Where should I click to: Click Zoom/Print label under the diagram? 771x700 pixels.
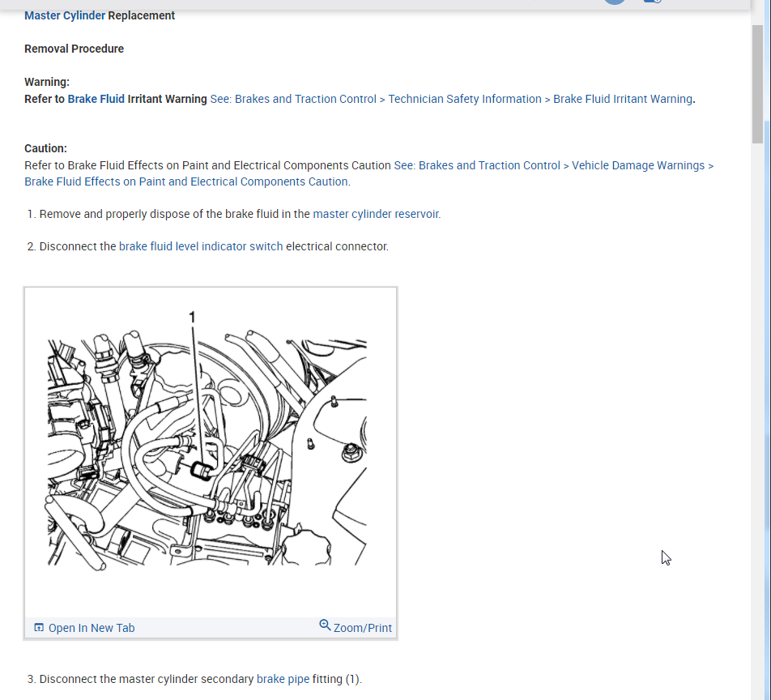click(x=362, y=628)
